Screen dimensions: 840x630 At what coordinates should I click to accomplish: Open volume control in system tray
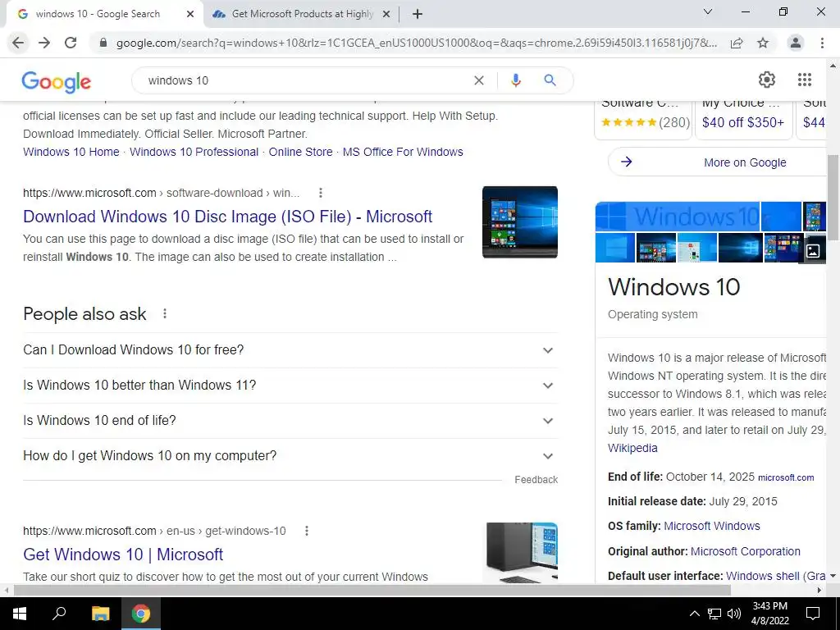pos(734,614)
